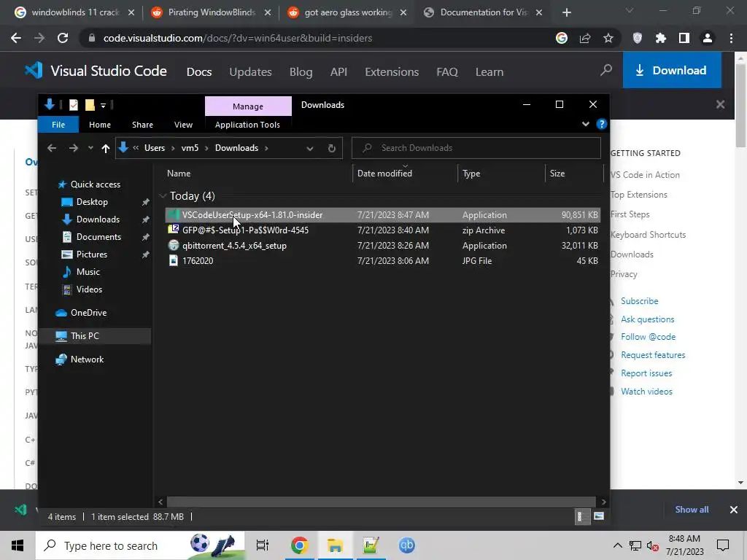
Task: Open Task View from the taskbar
Action: click(x=263, y=545)
